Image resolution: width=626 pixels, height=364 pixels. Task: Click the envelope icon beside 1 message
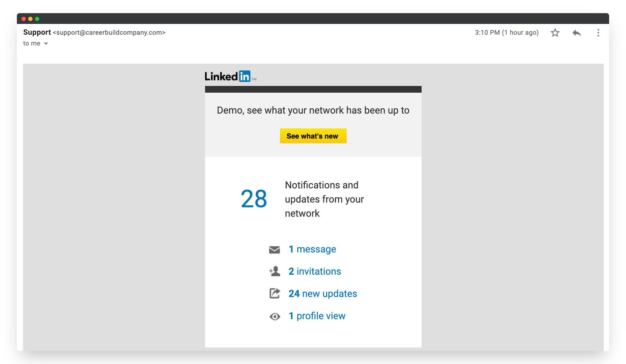(275, 249)
